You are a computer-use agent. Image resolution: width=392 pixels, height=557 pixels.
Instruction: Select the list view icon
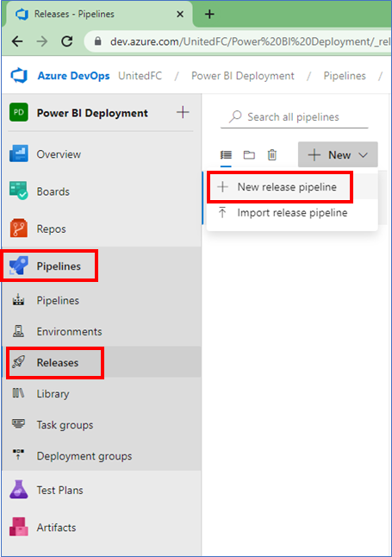(226, 154)
